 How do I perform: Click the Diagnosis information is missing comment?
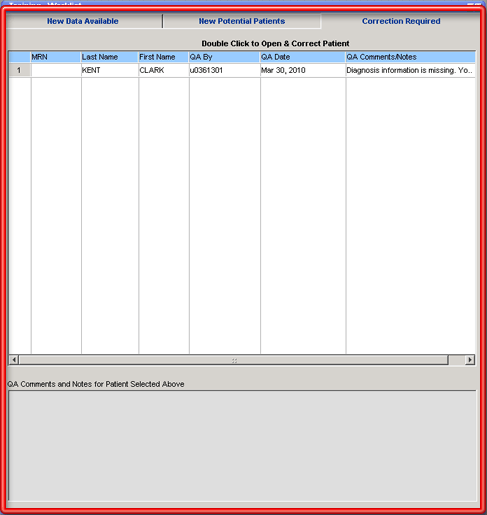(x=411, y=70)
